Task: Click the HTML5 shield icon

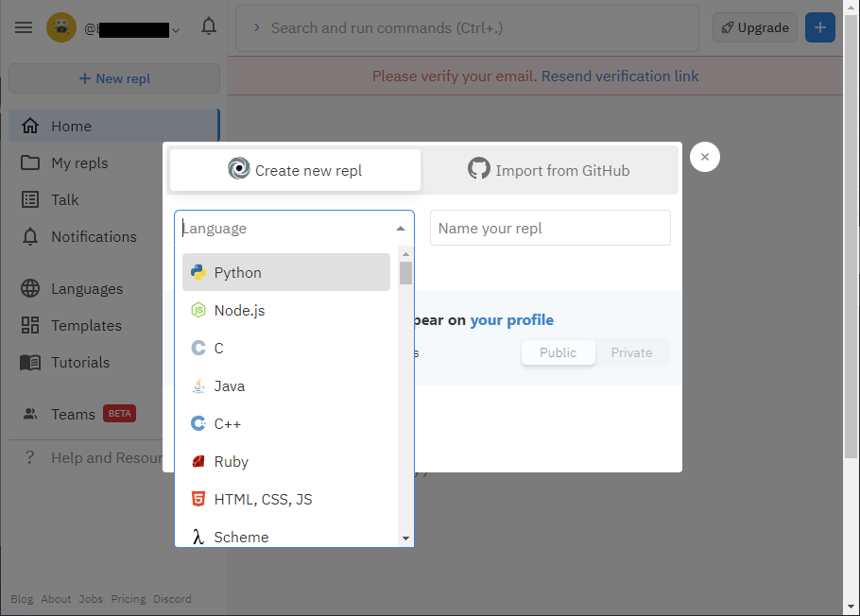Action: coord(198,499)
